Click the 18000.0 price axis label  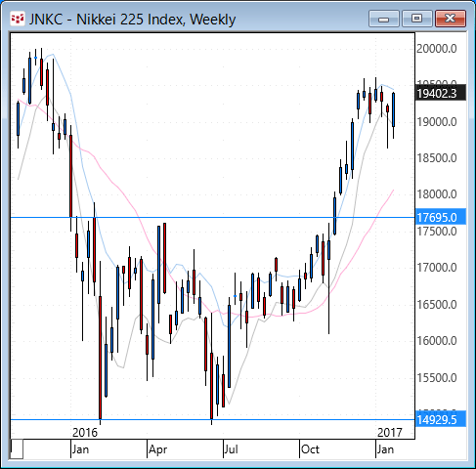(437, 194)
